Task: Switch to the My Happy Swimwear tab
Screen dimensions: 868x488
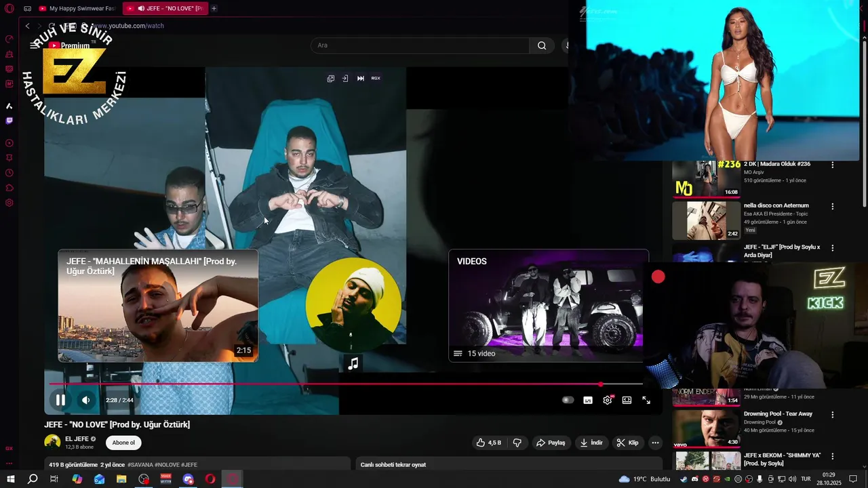Action: 77,8
